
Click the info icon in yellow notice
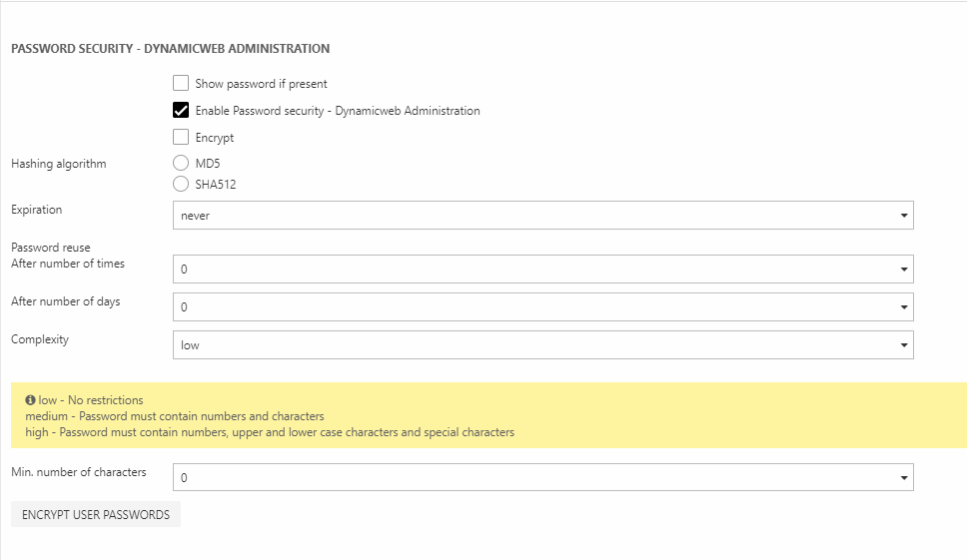point(30,400)
